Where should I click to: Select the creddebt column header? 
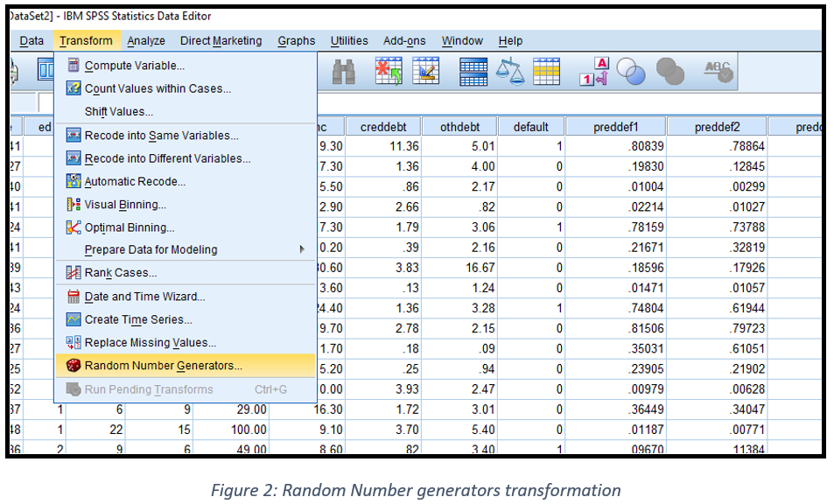(383, 127)
